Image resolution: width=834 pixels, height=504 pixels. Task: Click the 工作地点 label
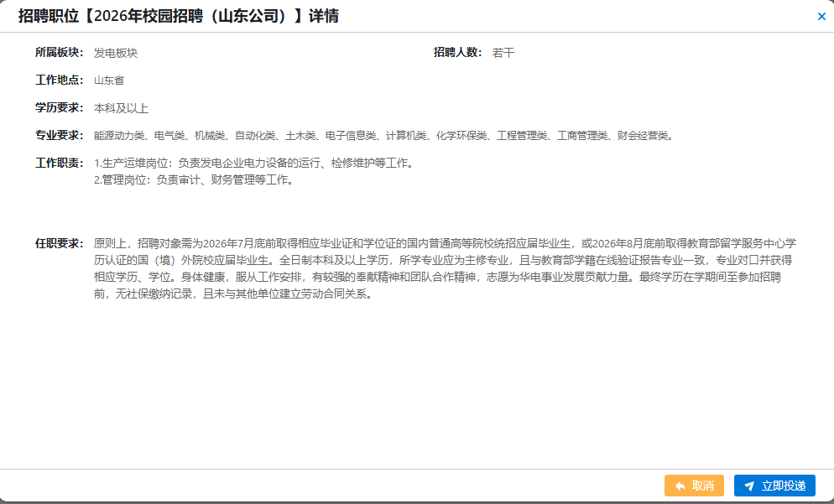(59, 81)
